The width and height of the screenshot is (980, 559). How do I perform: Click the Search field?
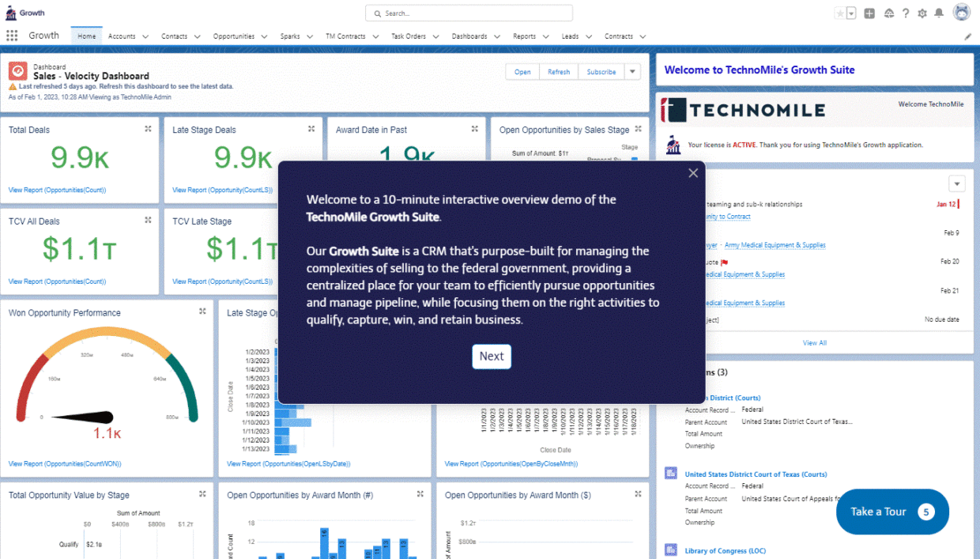(x=469, y=13)
